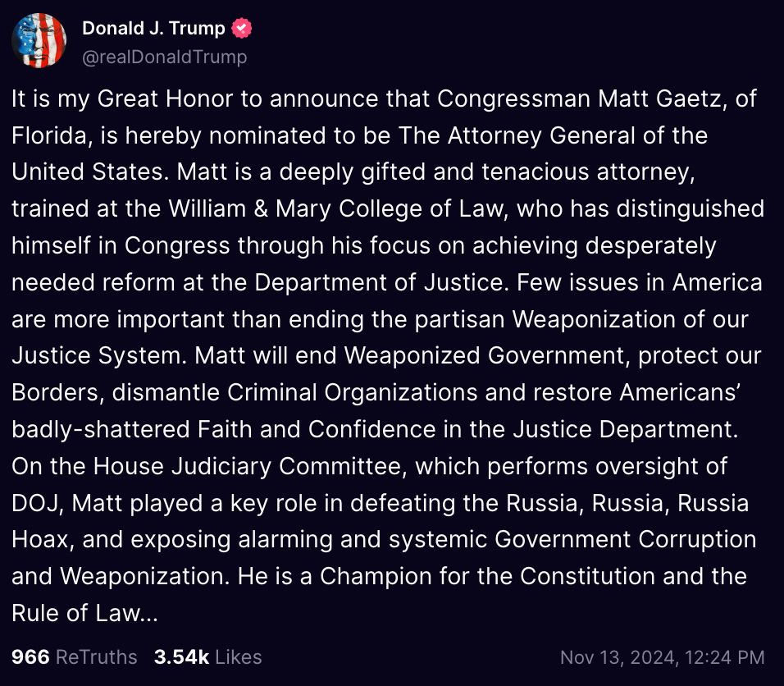The image size is (784, 686).
Task: Open the Nov 13, 2024, 12:24 PM timestamp
Action: (663, 657)
